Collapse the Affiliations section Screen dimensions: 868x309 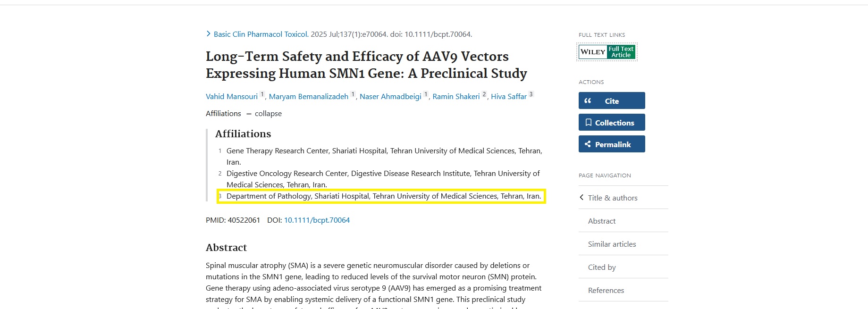pyautogui.click(x=264, y=114)
